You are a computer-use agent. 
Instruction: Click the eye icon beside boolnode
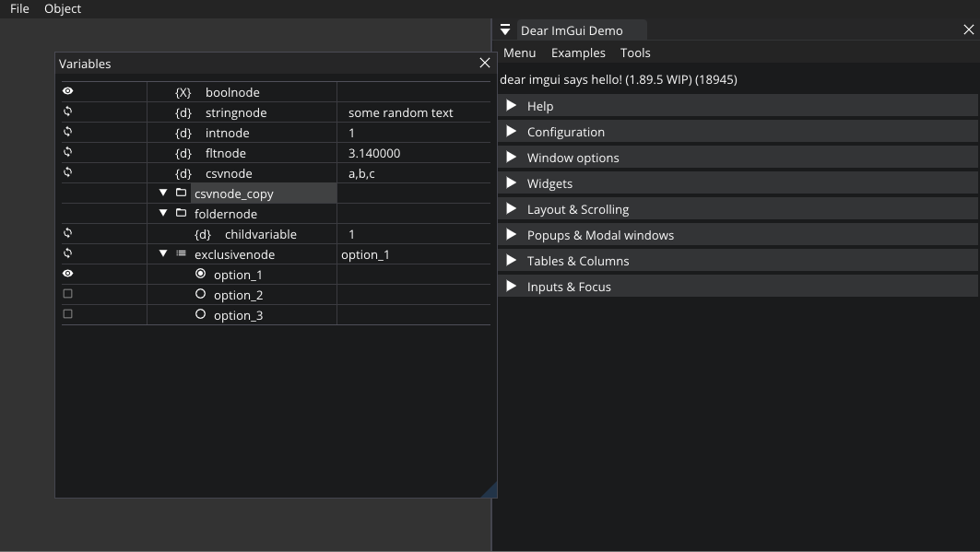pyautogui.click(x=67, y=91)
